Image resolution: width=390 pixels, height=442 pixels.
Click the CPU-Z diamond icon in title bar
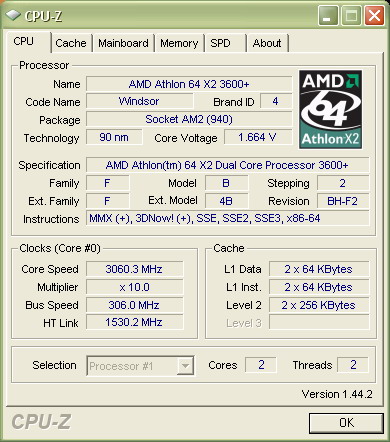12,15
